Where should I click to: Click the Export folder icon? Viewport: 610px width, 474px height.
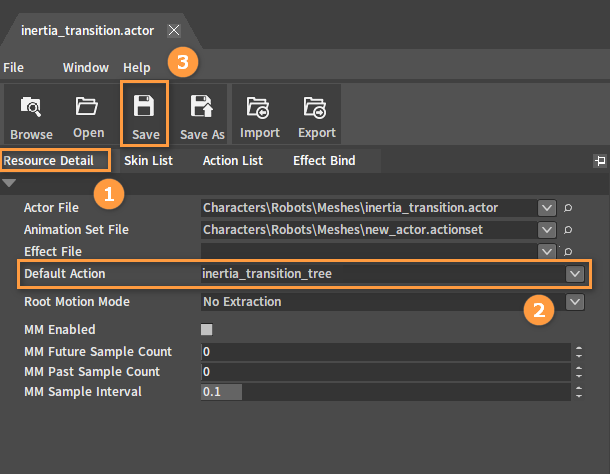click(x=315, y=107)
